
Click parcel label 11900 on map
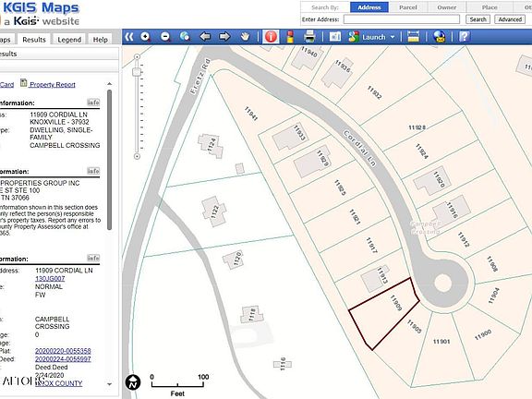point(483,334)
